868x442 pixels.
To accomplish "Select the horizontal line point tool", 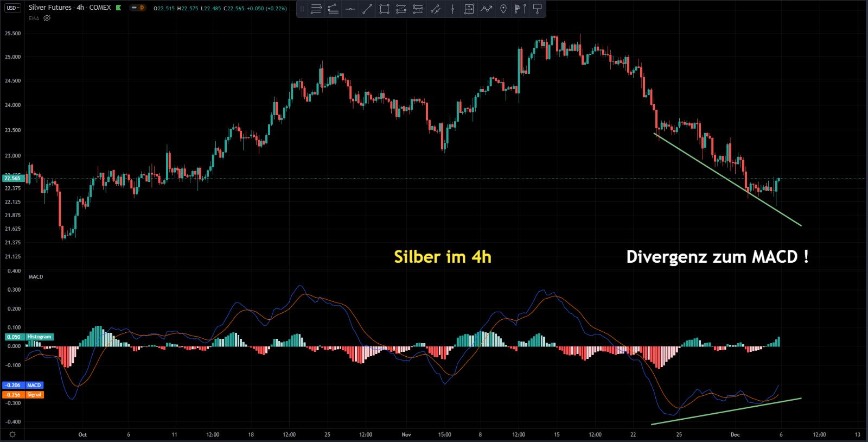I will [350, 9].
